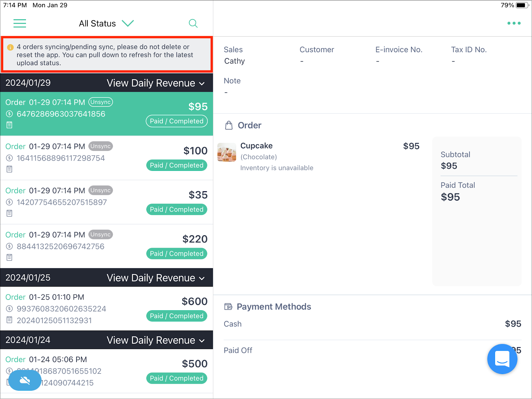The height and width of the screenshot is (399, 532).
Task: Tap the offline cloud status button
Action: 25,380
